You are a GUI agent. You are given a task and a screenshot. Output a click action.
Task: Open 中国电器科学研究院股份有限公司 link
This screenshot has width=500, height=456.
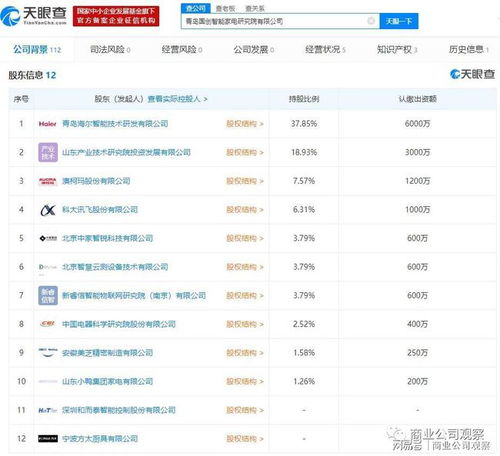pos(119,324)
